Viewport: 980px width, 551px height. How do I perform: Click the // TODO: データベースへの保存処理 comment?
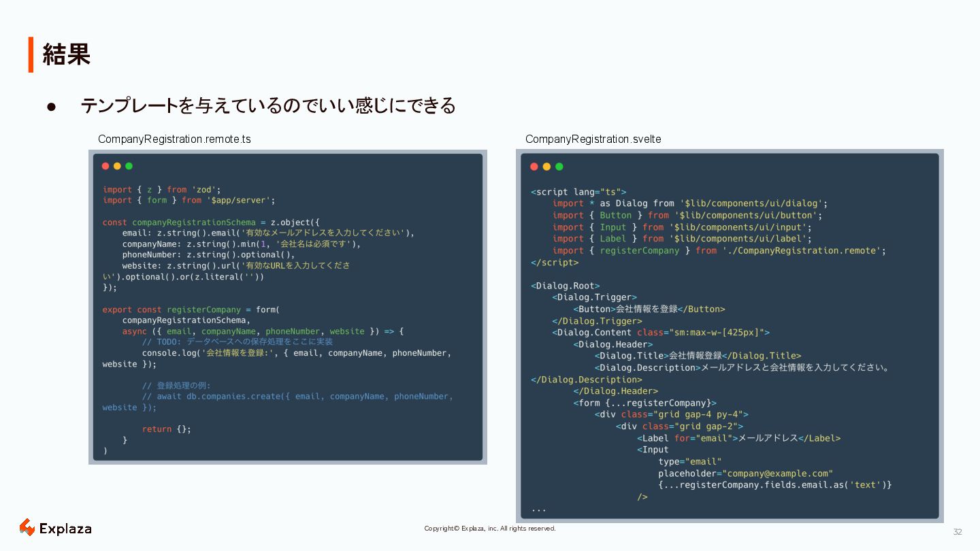(x=238, y=342)
